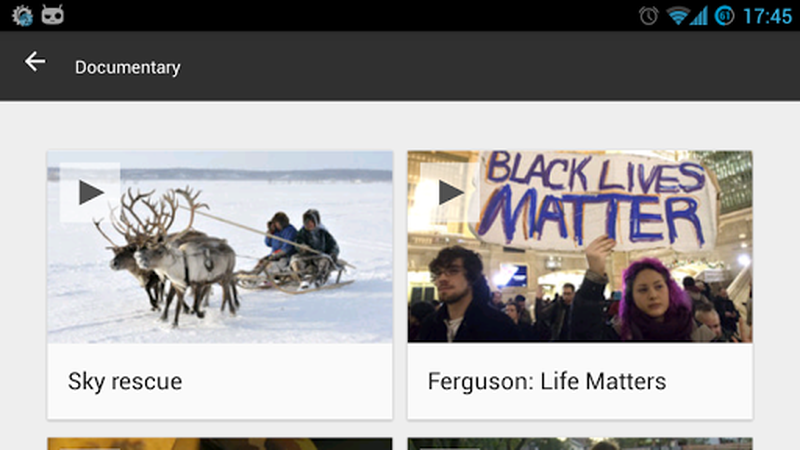Image resolution: width=800 pixels, height=450 pixels.
Task: Tap the back arrow icon
Action: [x=35, y=62]
